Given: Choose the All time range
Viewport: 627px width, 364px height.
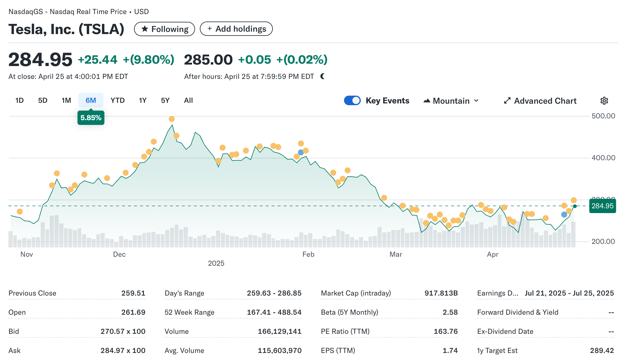Looking at the screenshot, I should click(188, 100).
